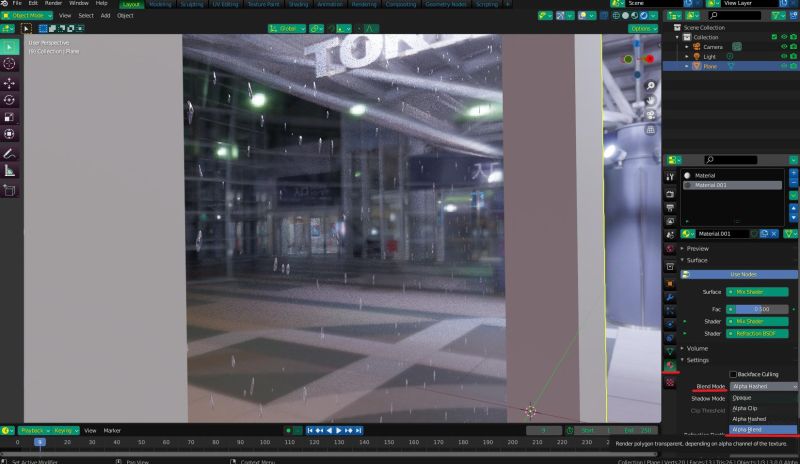The height and width of the screenshot is (464, 800).
Task: Open the Object Data properties tab
Action: (670, 351)
